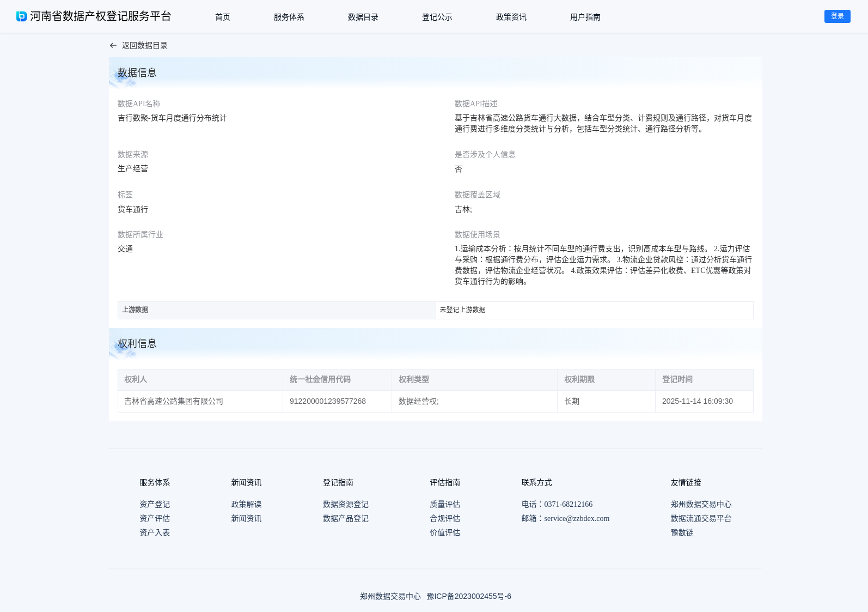Open footer link 政策解读
This screenshot has height=612, width=868.
point(246,504)
